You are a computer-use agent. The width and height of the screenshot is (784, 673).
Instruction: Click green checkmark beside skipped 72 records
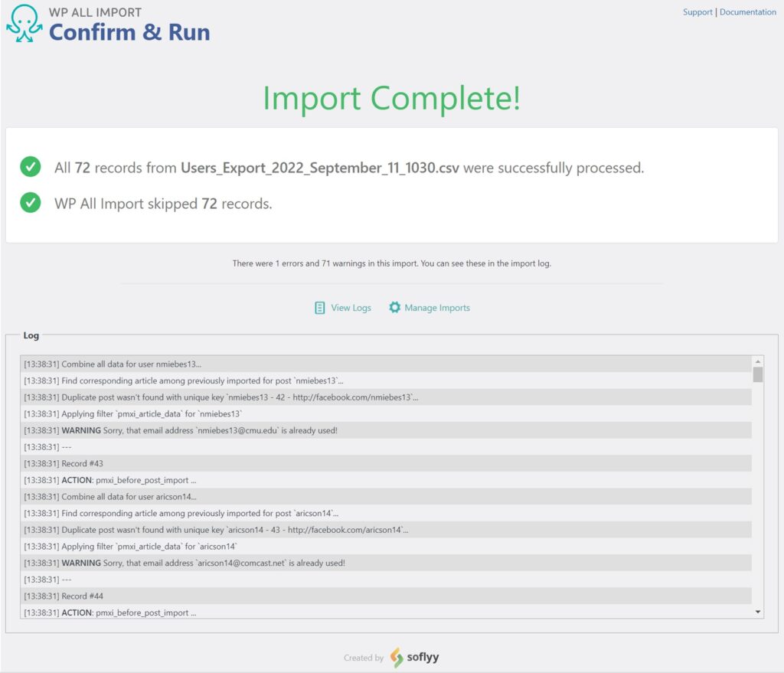point(31,202)
